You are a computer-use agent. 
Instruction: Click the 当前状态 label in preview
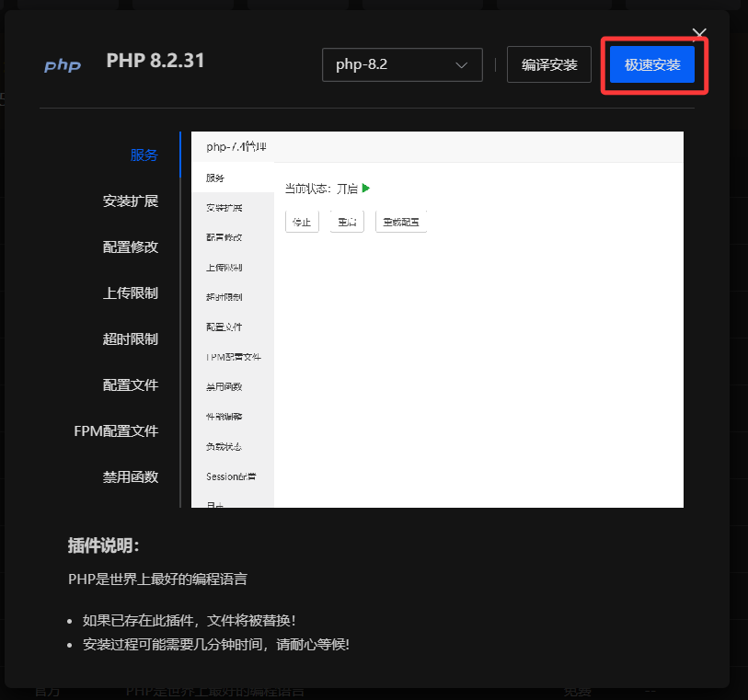pos(307,189)
